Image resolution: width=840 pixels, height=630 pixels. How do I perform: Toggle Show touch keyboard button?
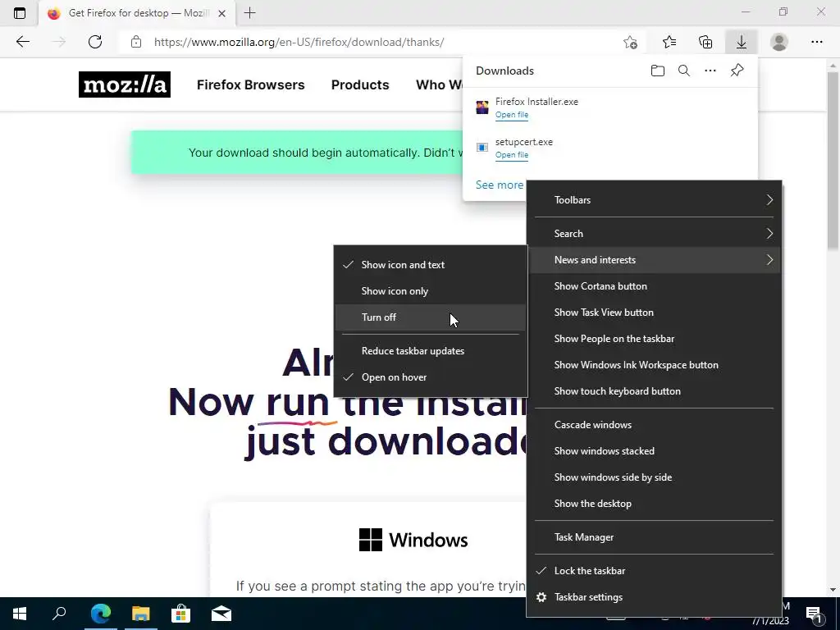(654, 391)
